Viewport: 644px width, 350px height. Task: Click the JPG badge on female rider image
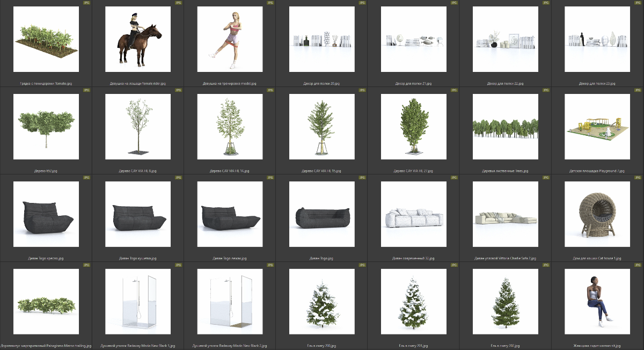pyautogui.click(x=178, y=3)
